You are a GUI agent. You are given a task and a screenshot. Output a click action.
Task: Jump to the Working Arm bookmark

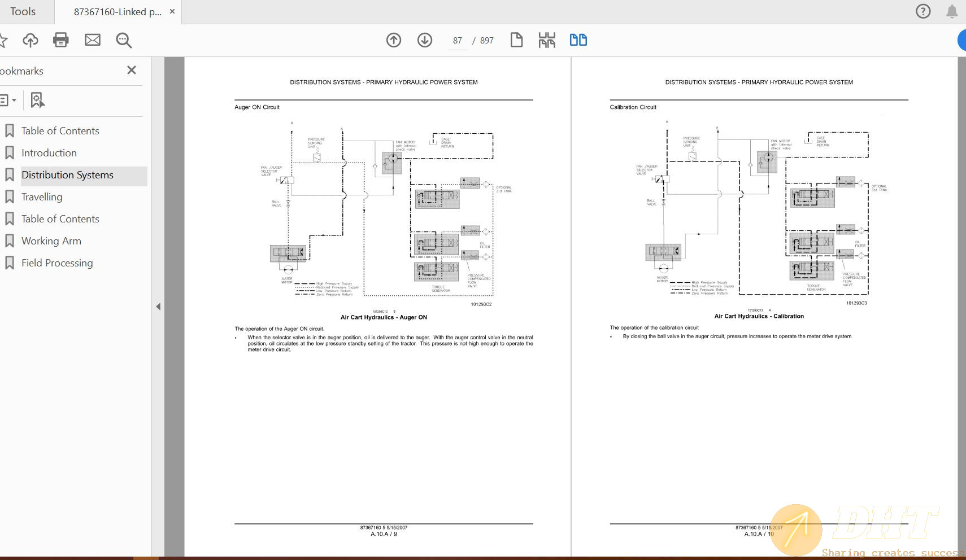click(51, 240)
